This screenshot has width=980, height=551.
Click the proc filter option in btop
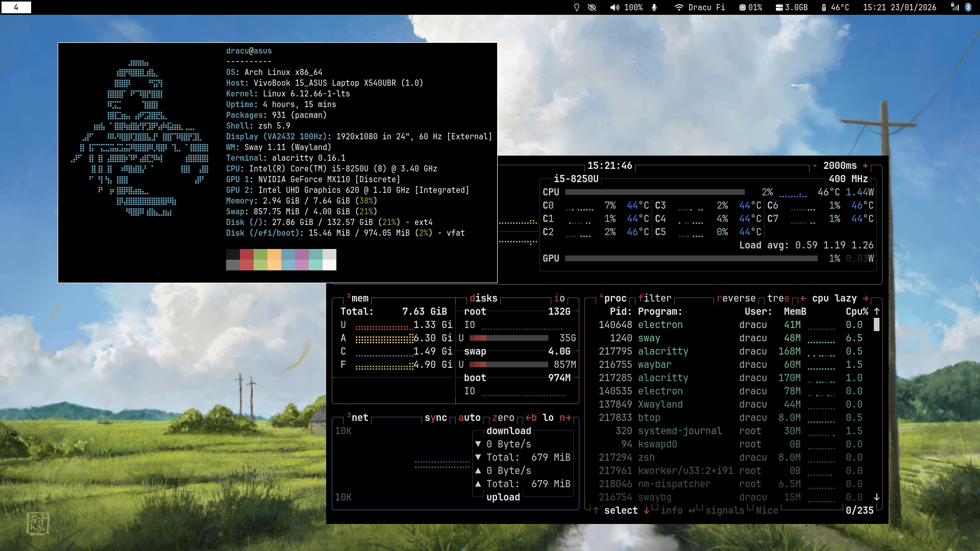click(x=655, y=298)
